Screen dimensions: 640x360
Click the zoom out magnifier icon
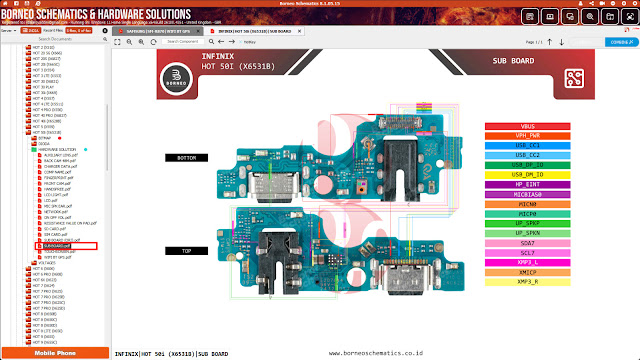129,42
